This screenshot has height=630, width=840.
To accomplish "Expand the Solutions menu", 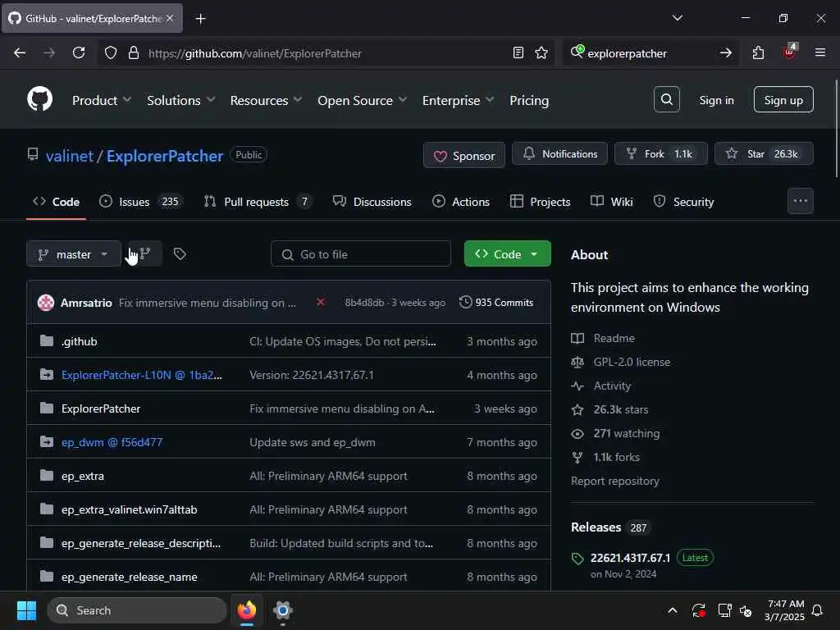I will tap(180, 100).
